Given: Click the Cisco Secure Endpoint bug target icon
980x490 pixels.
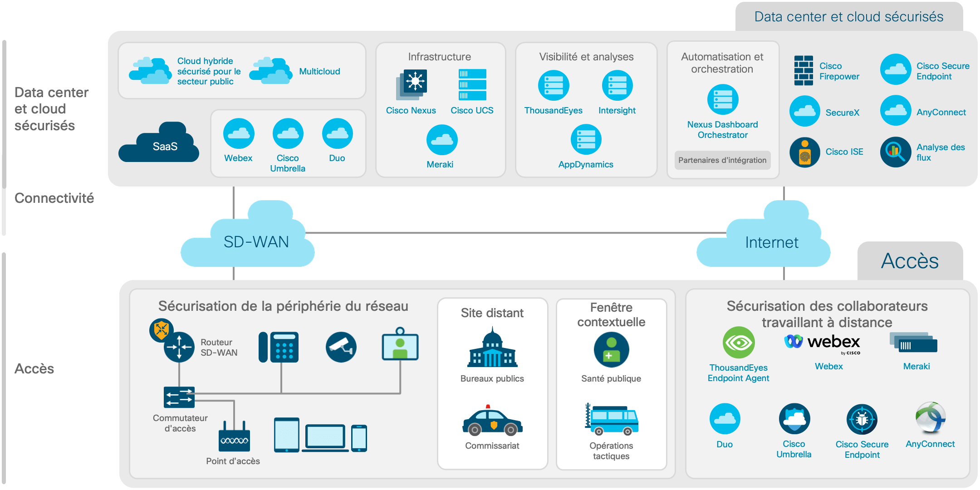Looking at the screenshot, I should pyautogui.click(x=862, y=419).
